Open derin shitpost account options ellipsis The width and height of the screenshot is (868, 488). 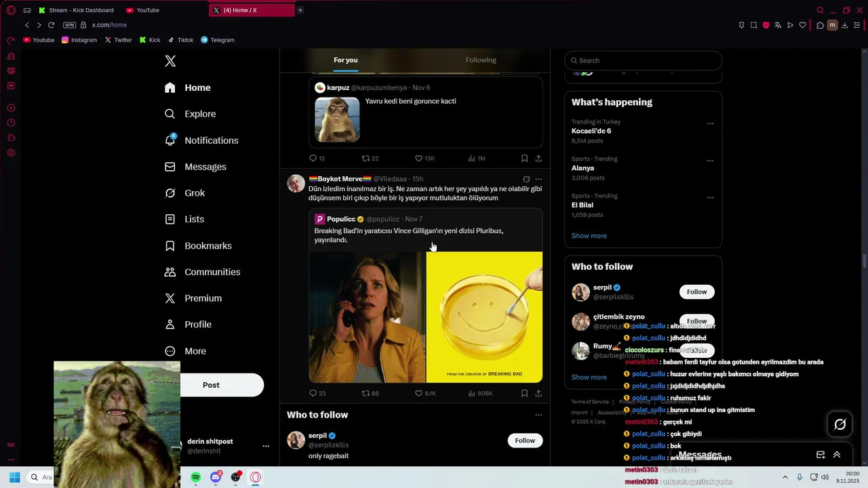click(266, 446)
